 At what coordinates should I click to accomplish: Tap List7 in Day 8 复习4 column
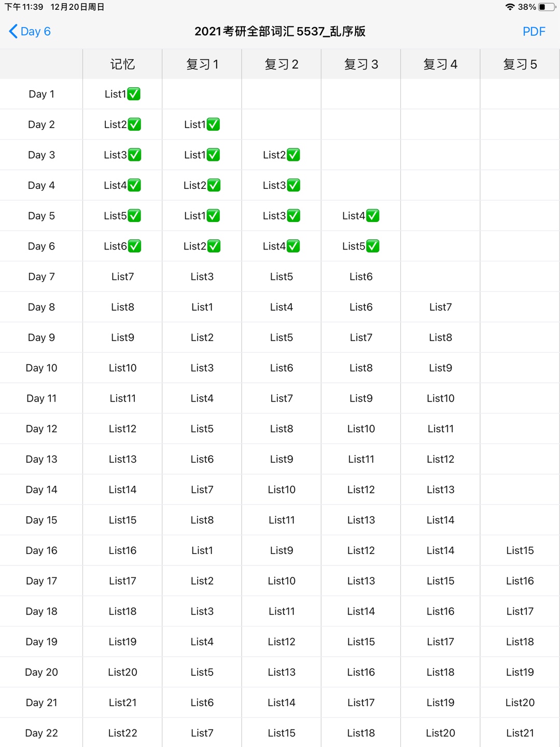tap(440, 307)
